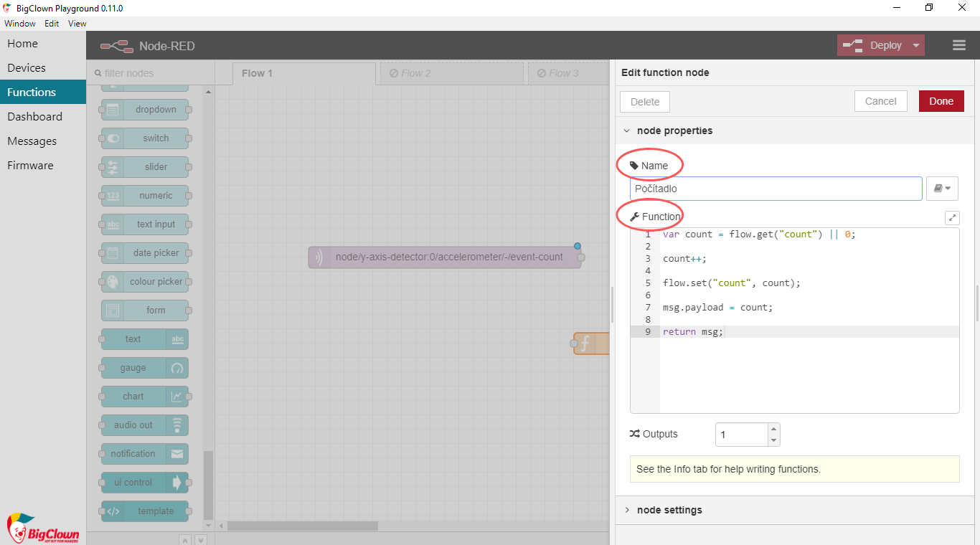Image resolution: width=980 pixels, height=545 pixels.
Task: Click the slider node icon in palette
Action: [113, 167]
